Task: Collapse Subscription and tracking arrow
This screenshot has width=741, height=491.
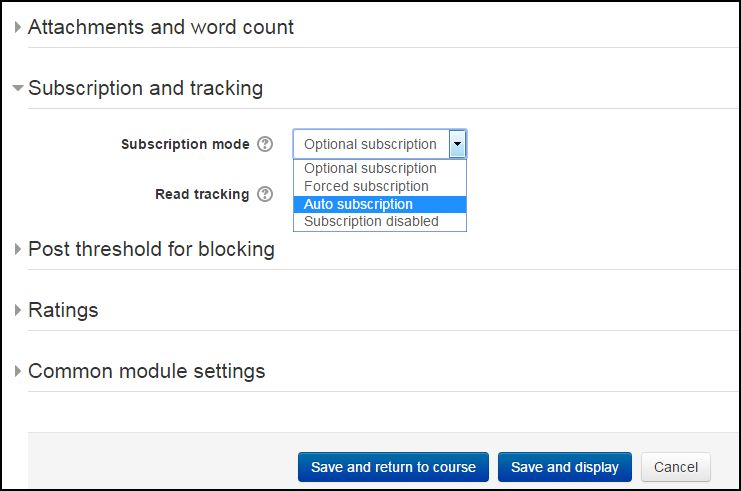Action: coord(17,88)
